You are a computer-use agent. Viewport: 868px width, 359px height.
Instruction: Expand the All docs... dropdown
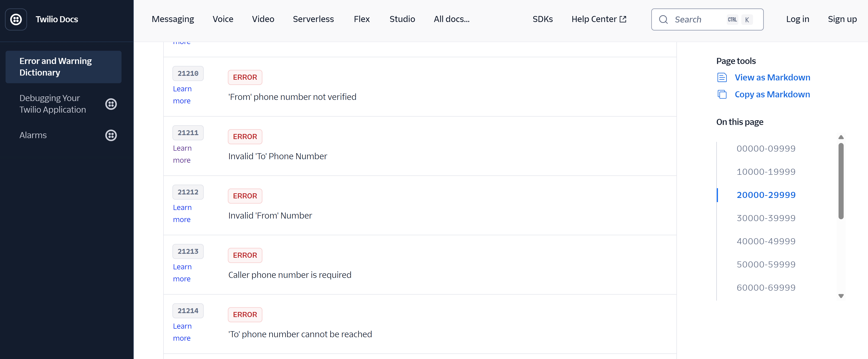tap(451, 19)
